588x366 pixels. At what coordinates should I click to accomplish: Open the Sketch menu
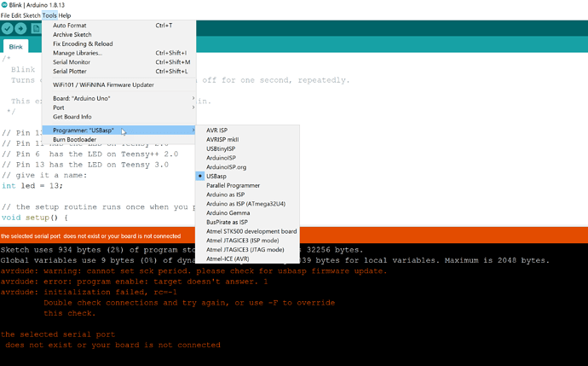tap(32, 15)
